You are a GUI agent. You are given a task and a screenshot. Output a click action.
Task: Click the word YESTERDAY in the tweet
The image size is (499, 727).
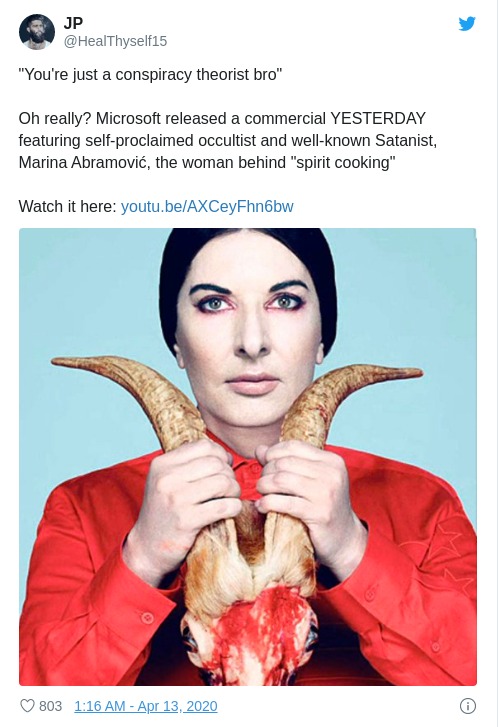coord(377,118)
